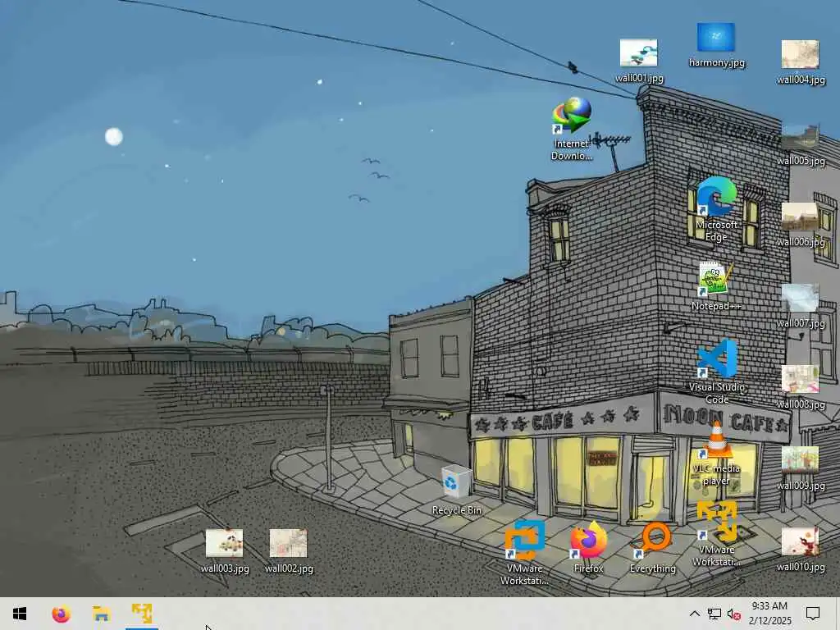Switch to VMware Workstation in taskbar
The image size is (840, 630).
click(142, 614)
